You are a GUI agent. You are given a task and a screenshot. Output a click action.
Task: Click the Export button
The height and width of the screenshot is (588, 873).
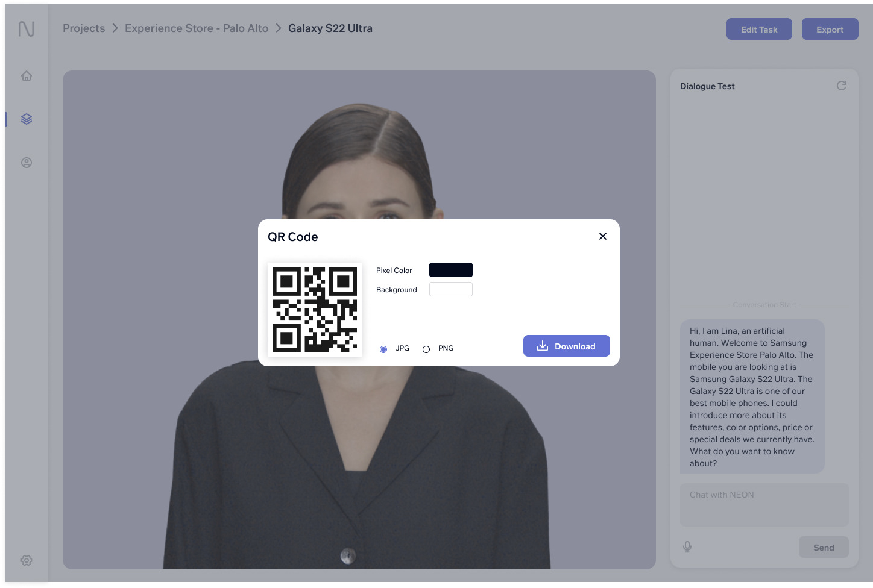tap(830, 29)
